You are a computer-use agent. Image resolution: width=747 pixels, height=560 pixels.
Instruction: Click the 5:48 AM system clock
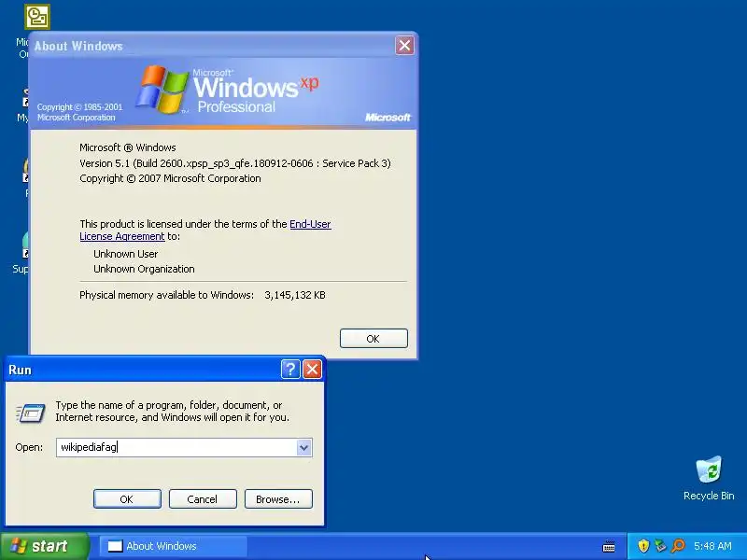(x=712, y=546)
